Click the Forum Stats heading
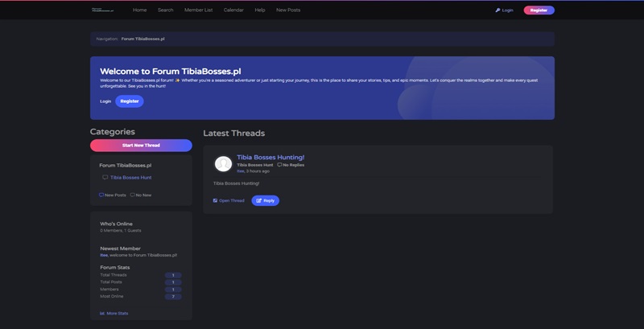Viewport: 644px width, 329px height. [x=115, y=268]
